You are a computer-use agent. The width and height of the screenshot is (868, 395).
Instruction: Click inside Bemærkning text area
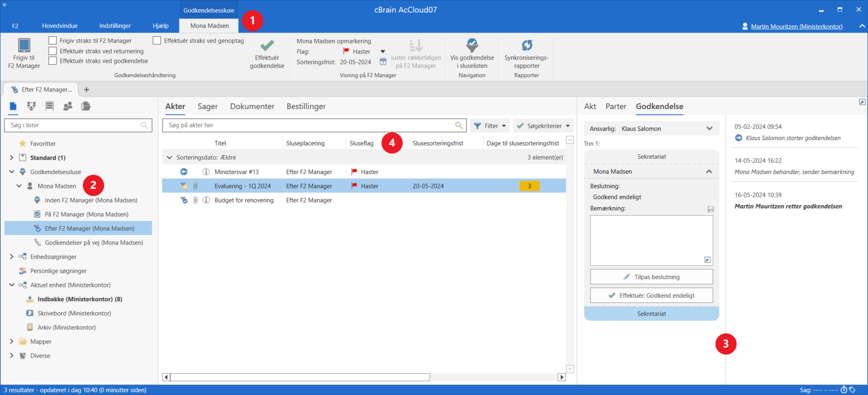coord(652,240)
